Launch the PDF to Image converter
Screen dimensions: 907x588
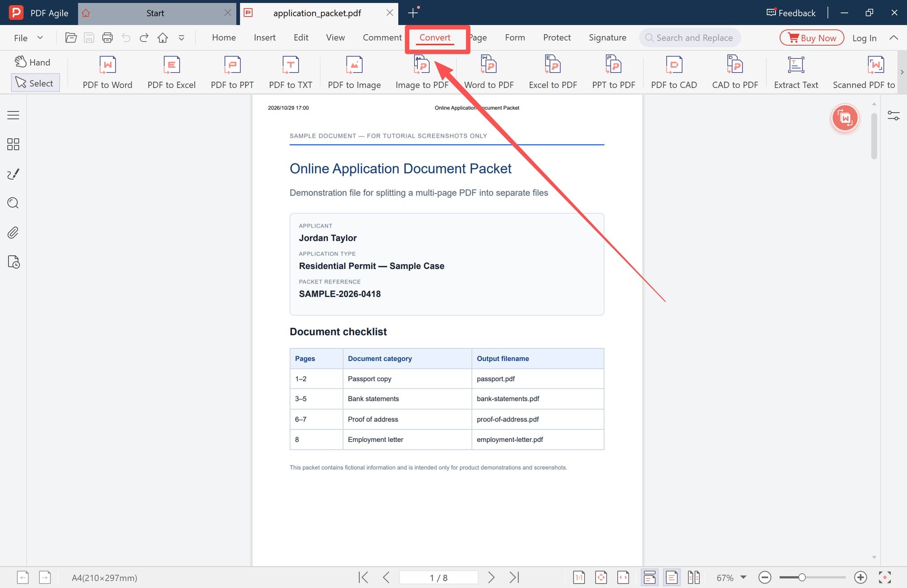[x=354, y=72]
